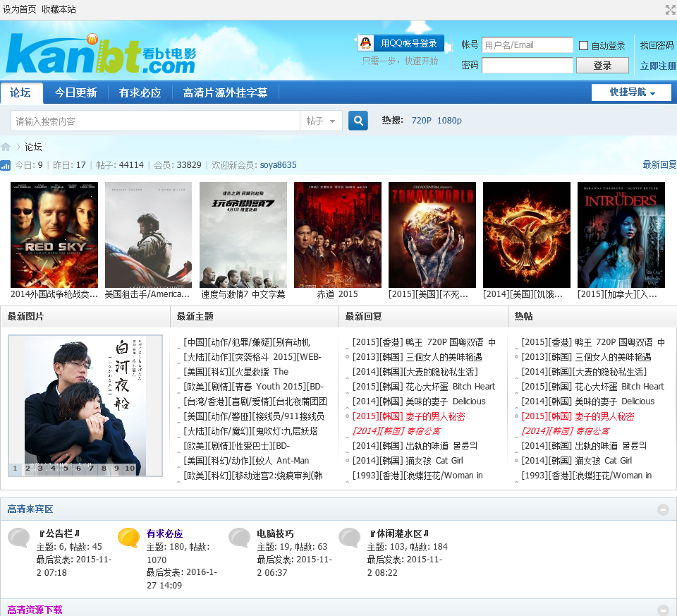The height and width of the screenshot is (616, 677).
Task: Open the Intruders poster thumbnail
Action: 621,234
